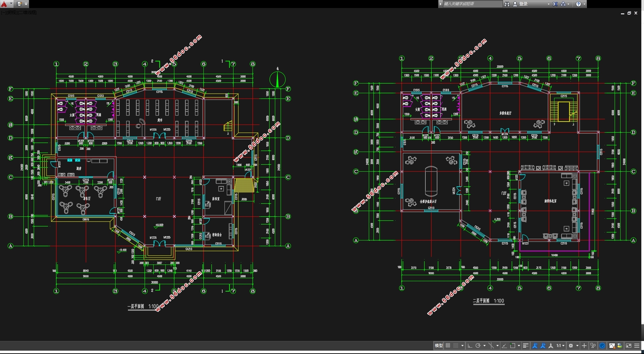Toggle snap mode dotted grid
Viewport: 644px width, 354px height.
456,346
